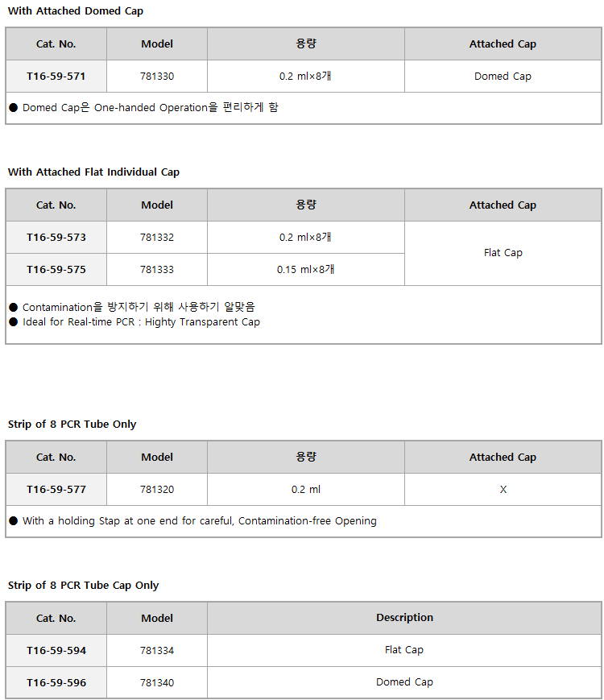Screen dimensions: 604x700
Task: Click catalog number T16-59-596
Action: click(56, 682)
